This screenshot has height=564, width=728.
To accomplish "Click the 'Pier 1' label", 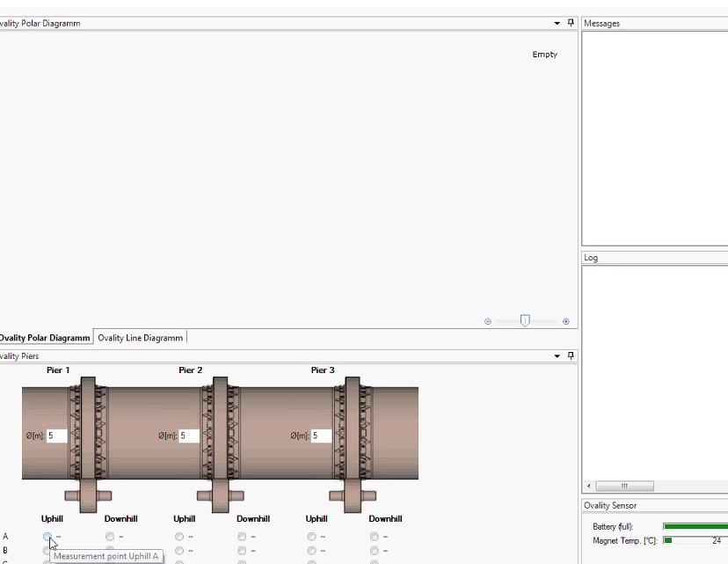I will 58,370.
